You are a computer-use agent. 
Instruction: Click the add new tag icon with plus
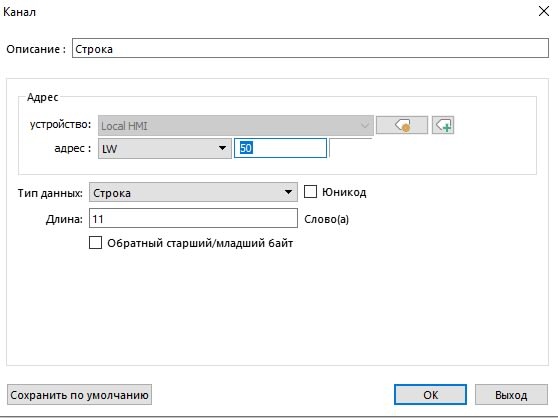click(x=443, y=125)
